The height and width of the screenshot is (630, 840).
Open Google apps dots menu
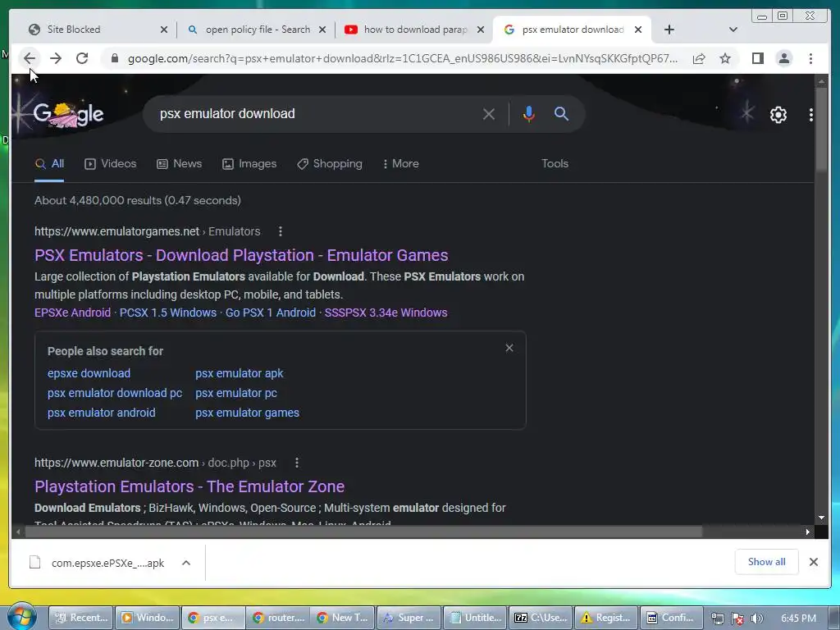point(810,115)
